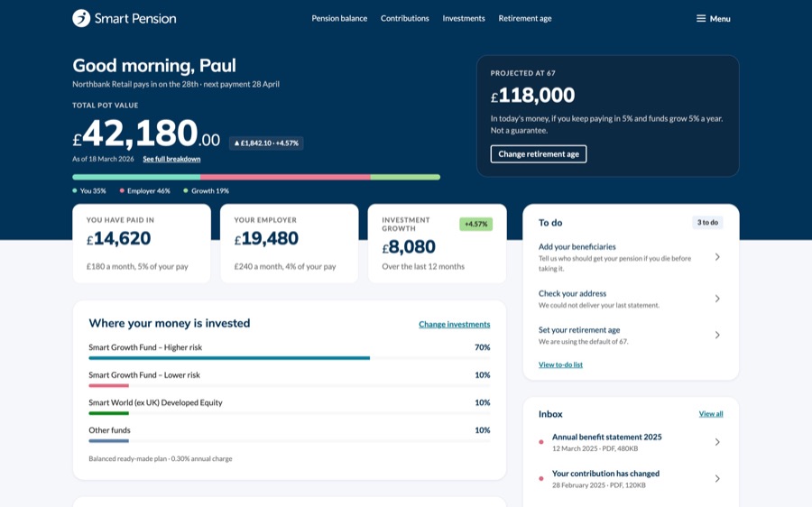
Task: Click the Check your address title
Action: tap(572, 293)
